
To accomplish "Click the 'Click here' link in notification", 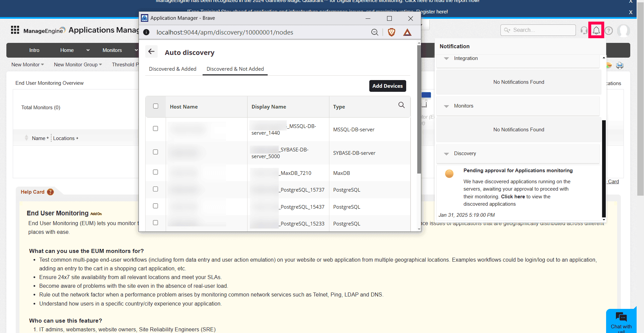I will (513, 197).
